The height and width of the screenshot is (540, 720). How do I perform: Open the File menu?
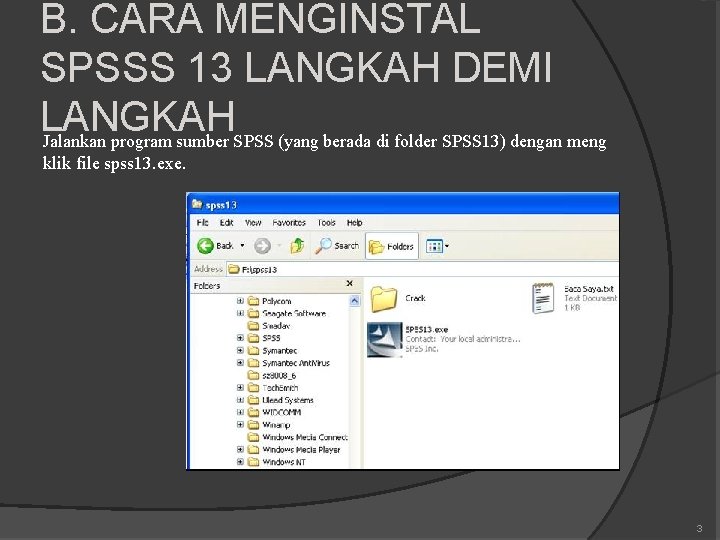tap(202, 223)
